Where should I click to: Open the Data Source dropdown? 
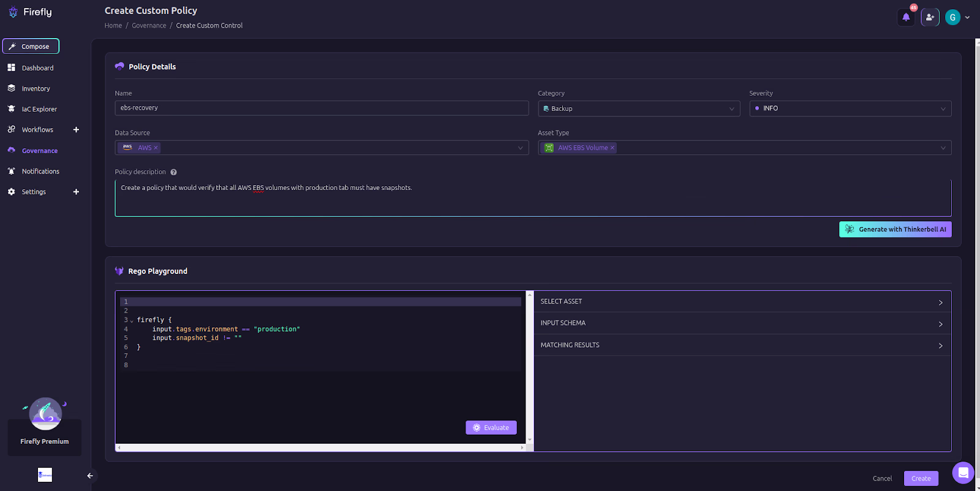click(322, 148)
